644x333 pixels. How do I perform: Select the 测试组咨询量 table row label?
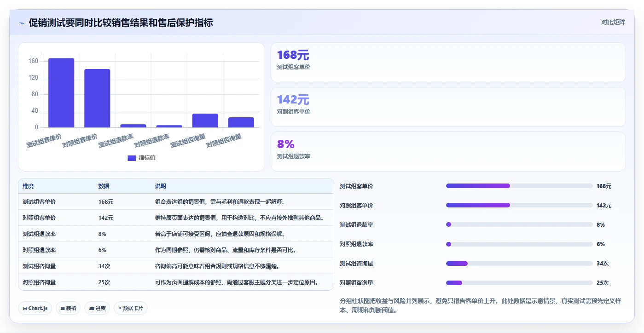[39, 266]
